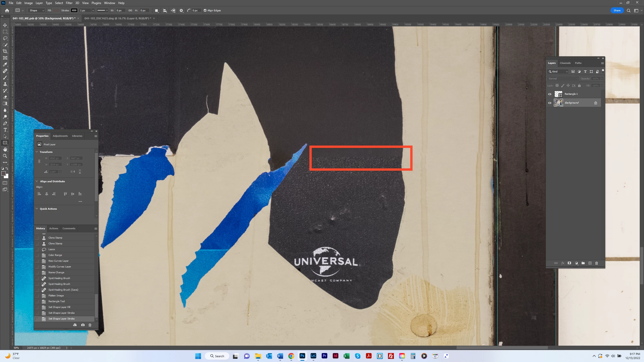Screen dimensions: 644x362
Task: Add a layer mask icon
Action: point(569,263)
